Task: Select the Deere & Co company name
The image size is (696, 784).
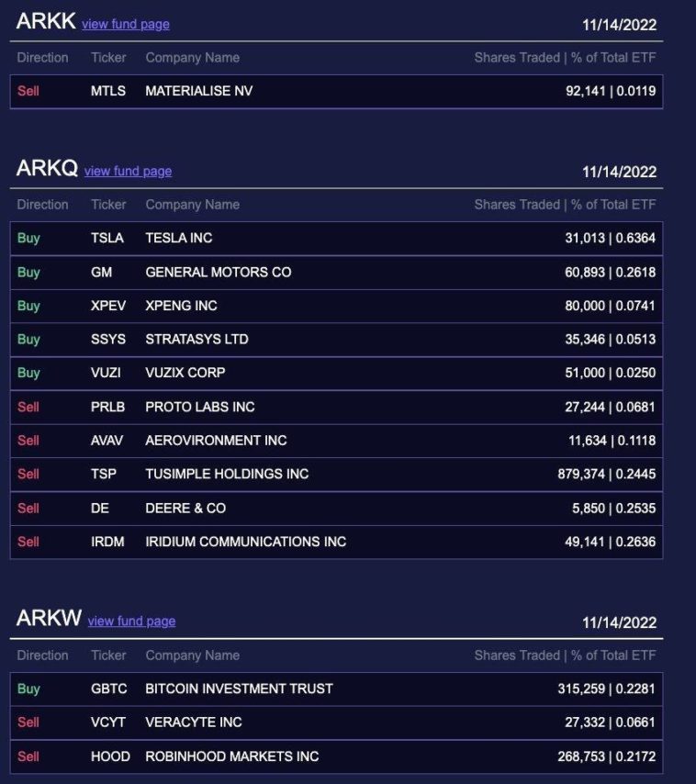Action: click(x=185, y=509)
